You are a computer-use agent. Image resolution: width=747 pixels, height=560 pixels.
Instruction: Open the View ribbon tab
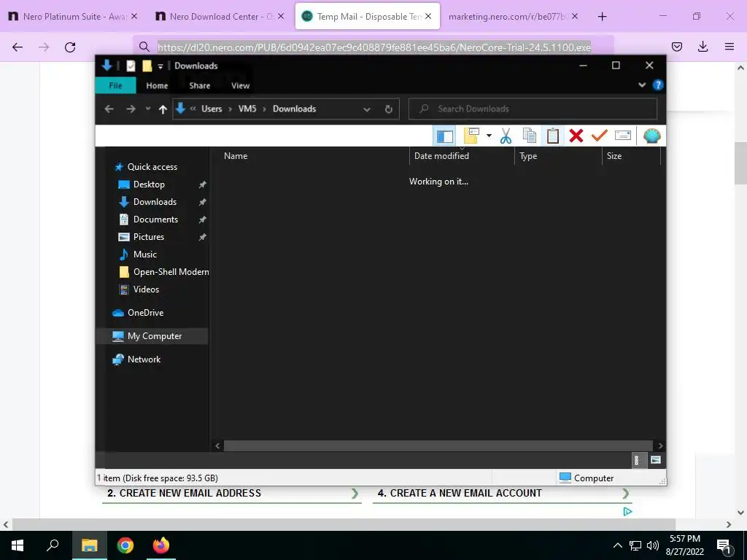pyautogui.click(x=240, y=85)
